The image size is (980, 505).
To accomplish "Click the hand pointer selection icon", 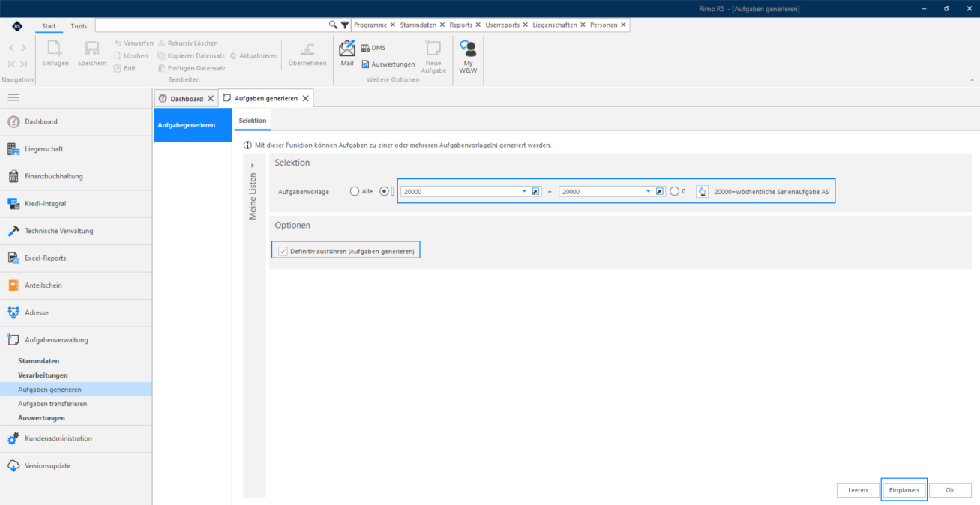I will click(702, 192).
